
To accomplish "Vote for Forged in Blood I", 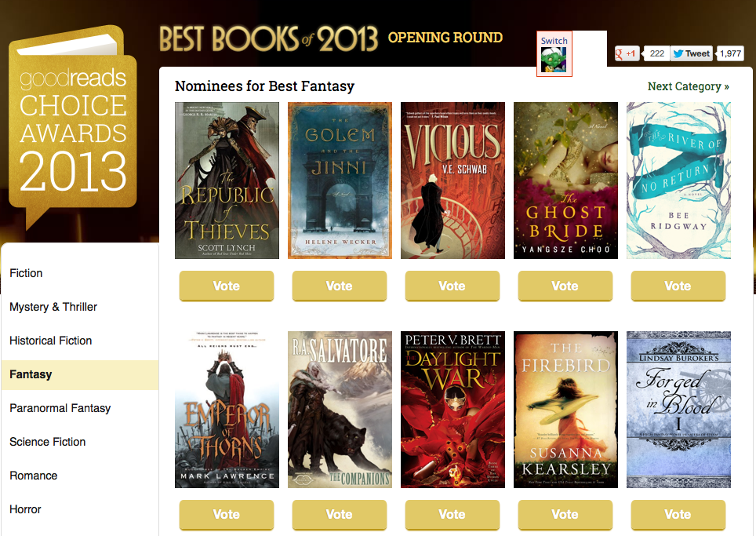I will 678,514.
